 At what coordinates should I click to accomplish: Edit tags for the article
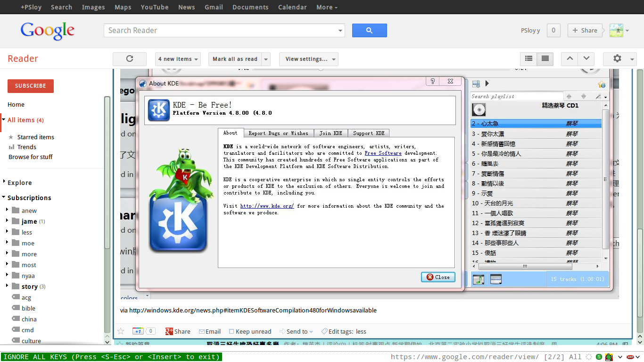click(x=338, y=331)
